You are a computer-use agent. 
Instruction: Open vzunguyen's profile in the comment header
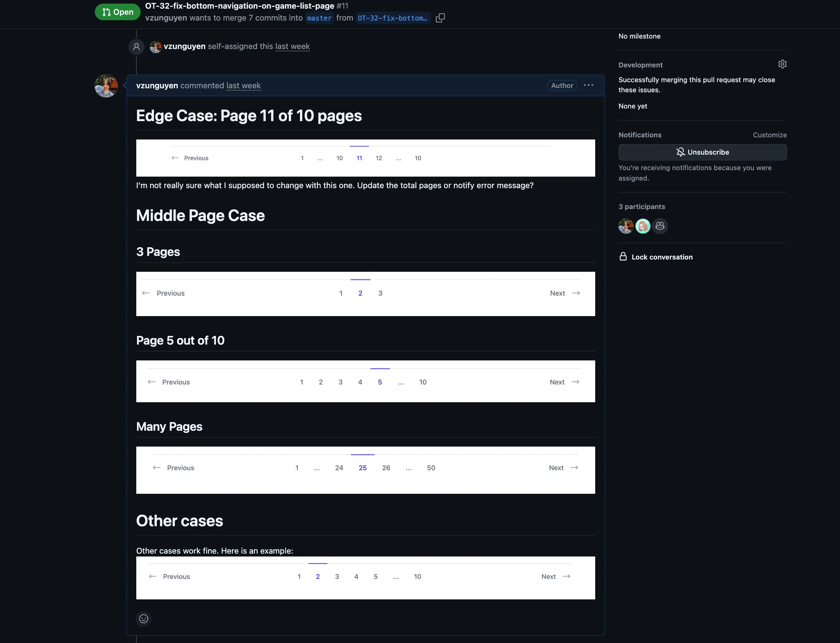(157, 86)
